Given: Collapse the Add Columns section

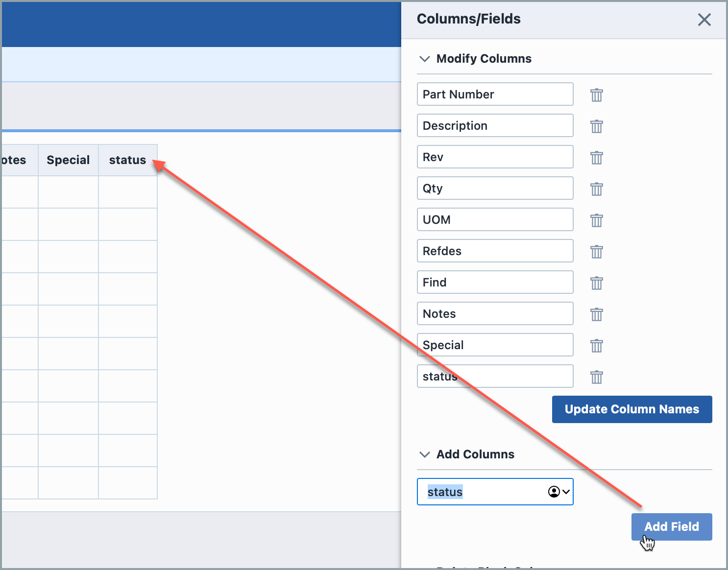Looking at the screenshot, I should [424, 454].
